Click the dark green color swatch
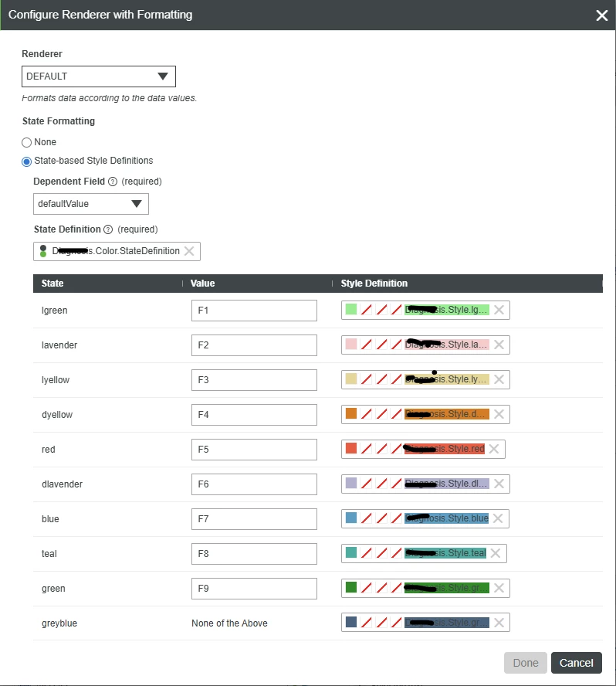616x686 pixels. click(351, 587)
